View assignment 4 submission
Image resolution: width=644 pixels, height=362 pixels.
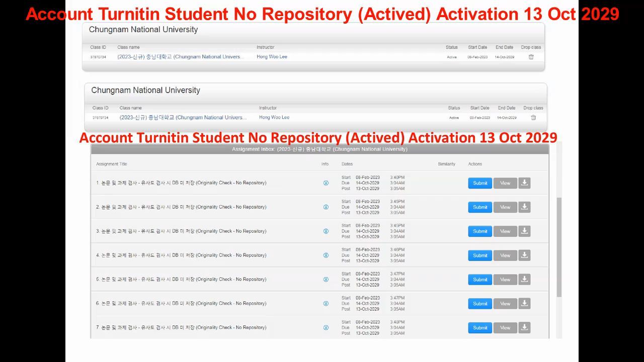click(505, 255)
